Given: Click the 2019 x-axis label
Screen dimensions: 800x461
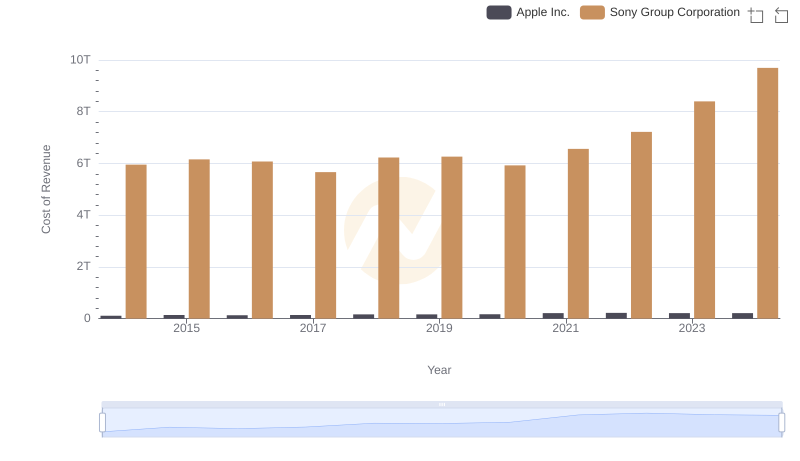Looking at the screenshot, I should point(439,328).
